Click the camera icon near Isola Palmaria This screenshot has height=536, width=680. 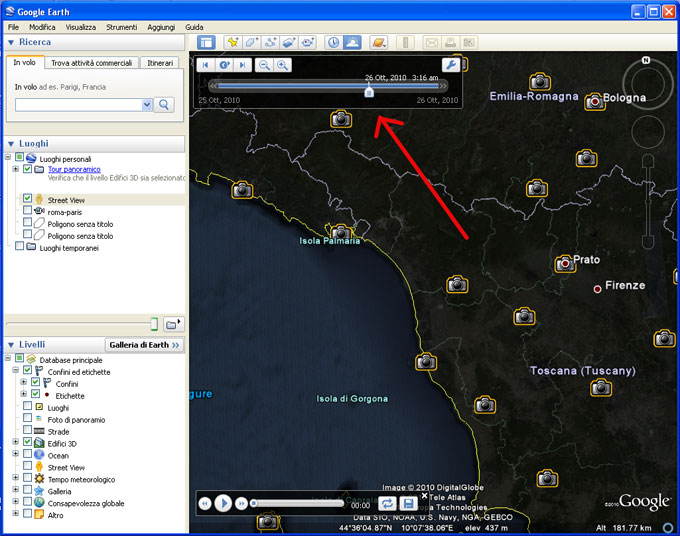pyautogui.click(x=341, y=232)
